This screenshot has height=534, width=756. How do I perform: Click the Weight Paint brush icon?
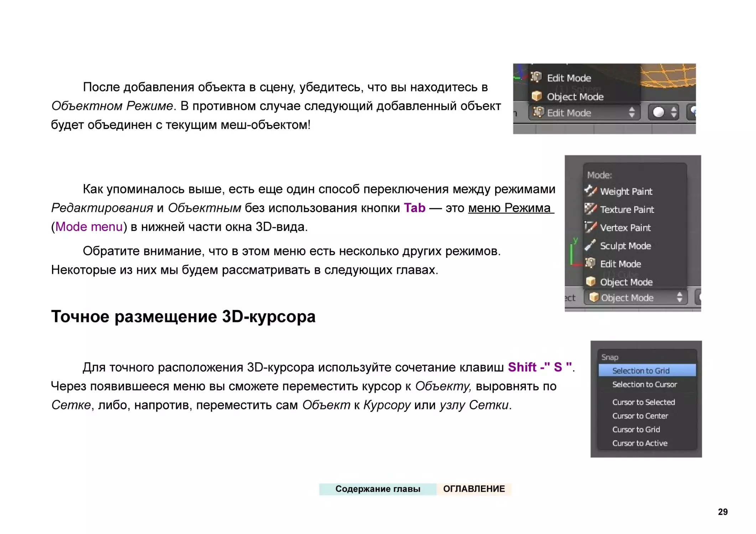coord(590,190)
